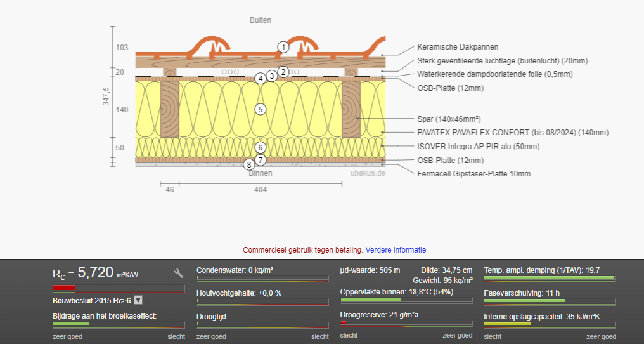Select layer marker 6 in the PIR insulation
644x344 pixels.
coord(261,147)
